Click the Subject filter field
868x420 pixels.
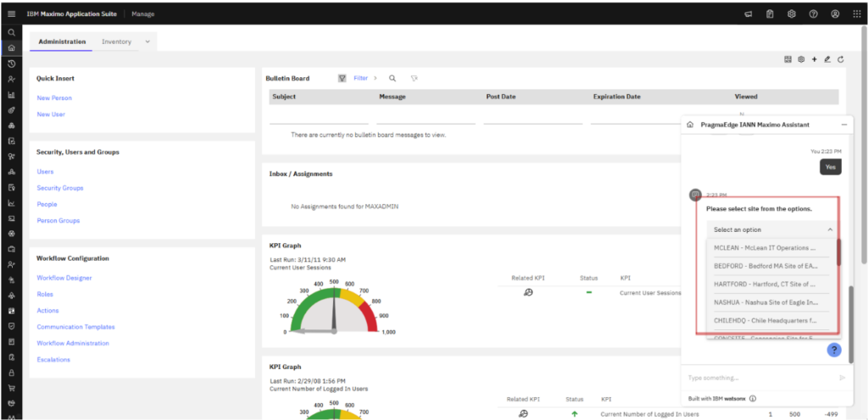point(319,118)
